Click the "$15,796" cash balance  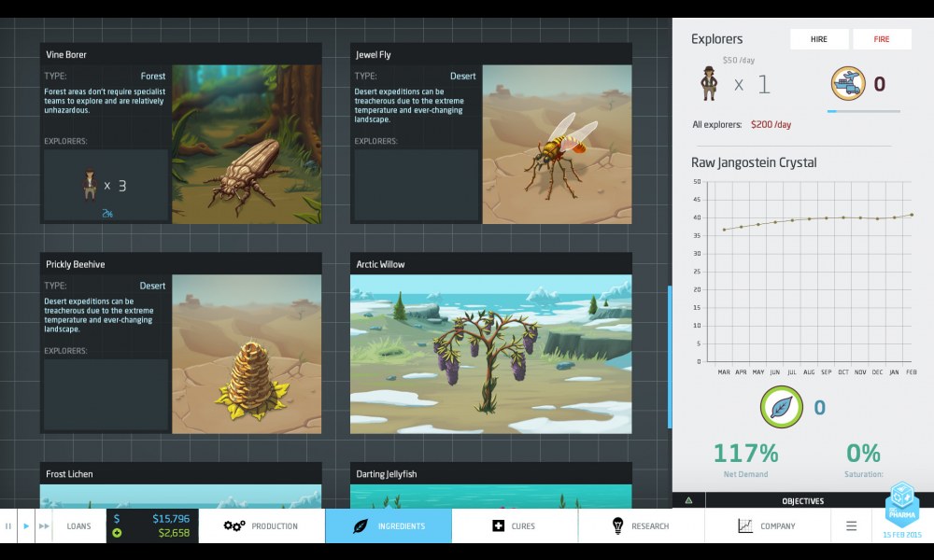point(171,519)
